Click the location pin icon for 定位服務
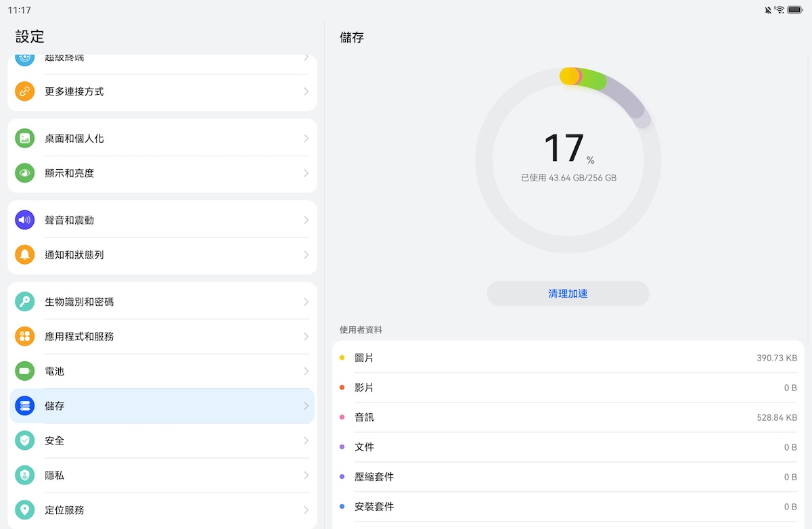The height and width of the screenshot is (529, 812). (25, 510)
